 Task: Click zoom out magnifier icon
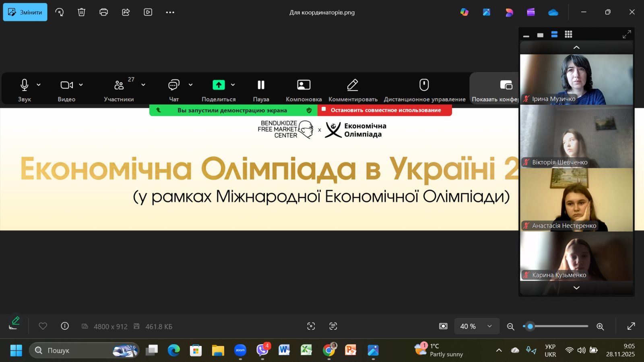point(510,327)
